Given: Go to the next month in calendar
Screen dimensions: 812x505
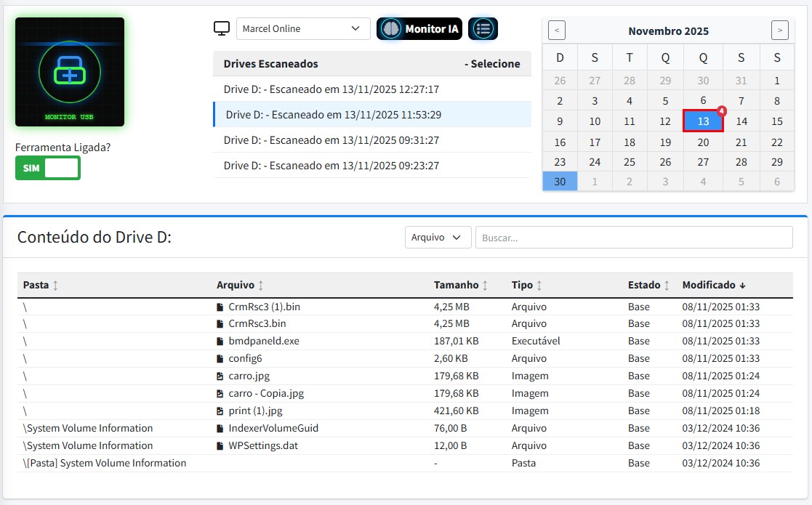Looking at the screenshot, I should (x=779, y=31).
